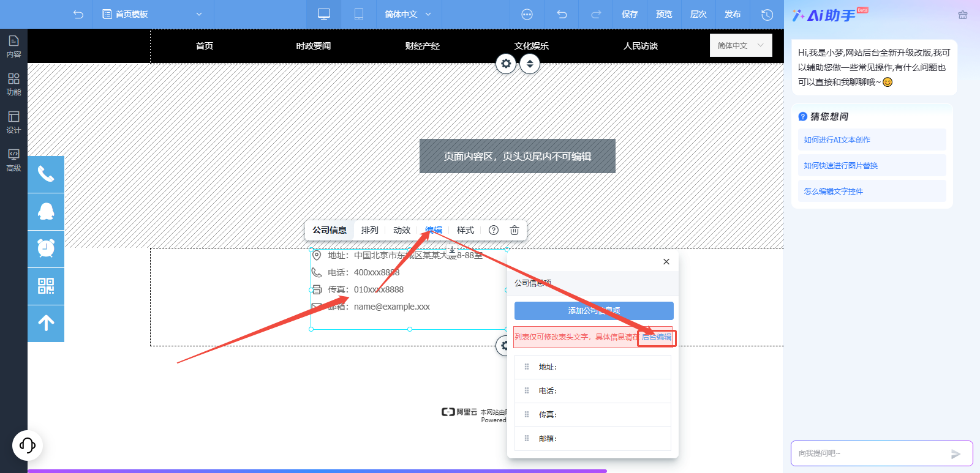
Task: Select the 邮箱 row in the list
Action: tap(593, 439)
